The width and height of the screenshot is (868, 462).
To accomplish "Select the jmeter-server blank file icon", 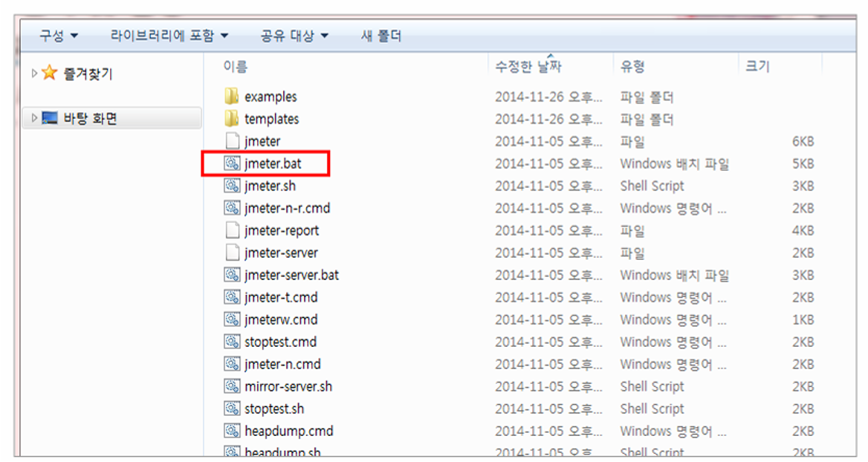I will click(x=233, y=253).
